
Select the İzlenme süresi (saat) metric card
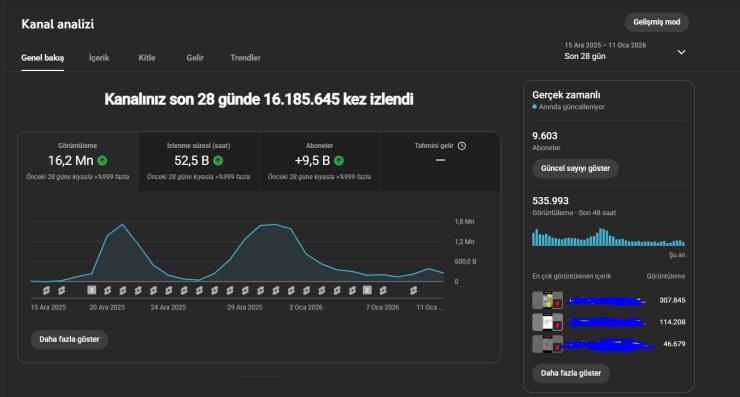pyautogui.click(x=199, y=161)
